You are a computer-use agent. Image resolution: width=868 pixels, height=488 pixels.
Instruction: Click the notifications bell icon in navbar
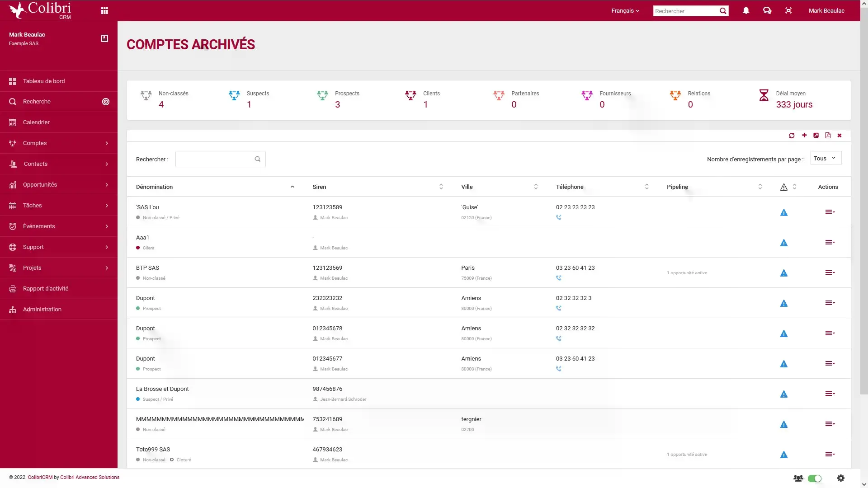tap(745, 11)
